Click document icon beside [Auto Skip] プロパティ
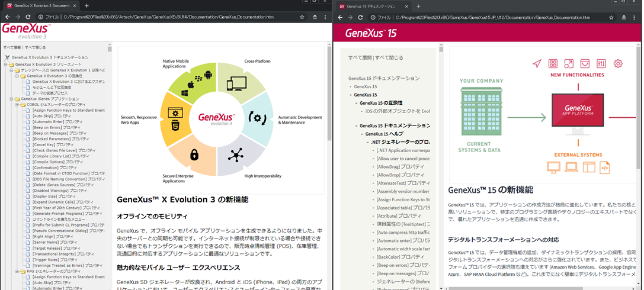 pos(28,116)
